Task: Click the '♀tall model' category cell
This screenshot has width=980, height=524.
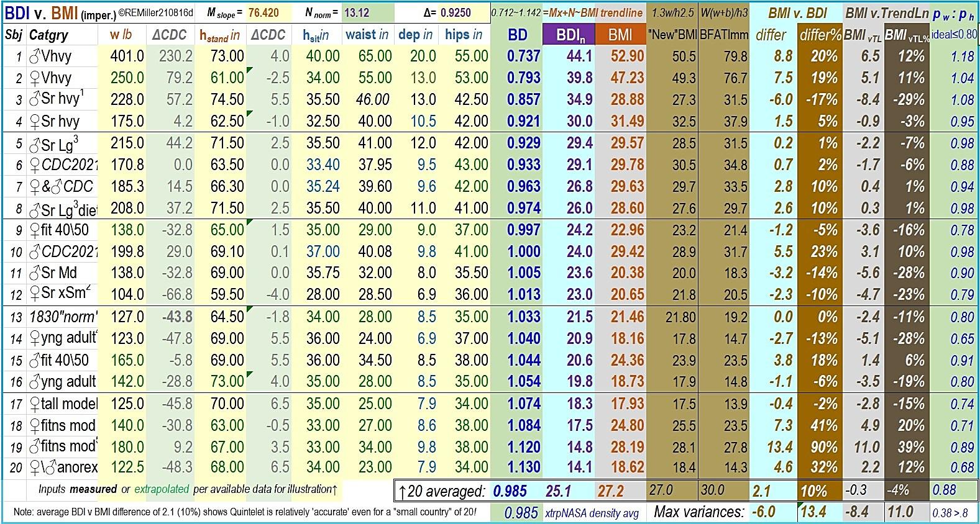Action: (62, 404)
